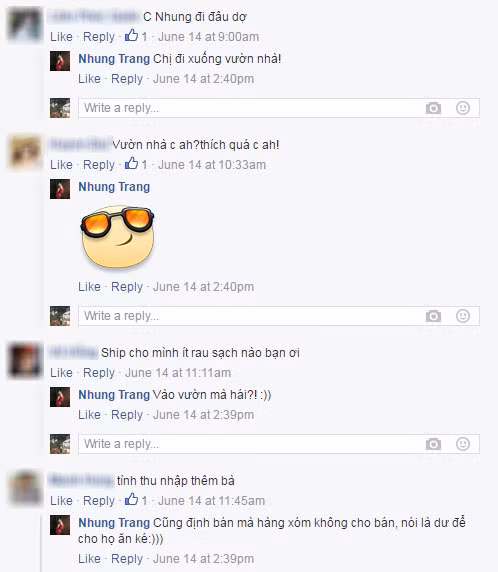Image resolution: width=498 pixels, height=572 pixels.
Task: Like Nhung Trang's 'Vào vườn mà hái' reply
Action: pyautogui.click(x=89, y=415)
